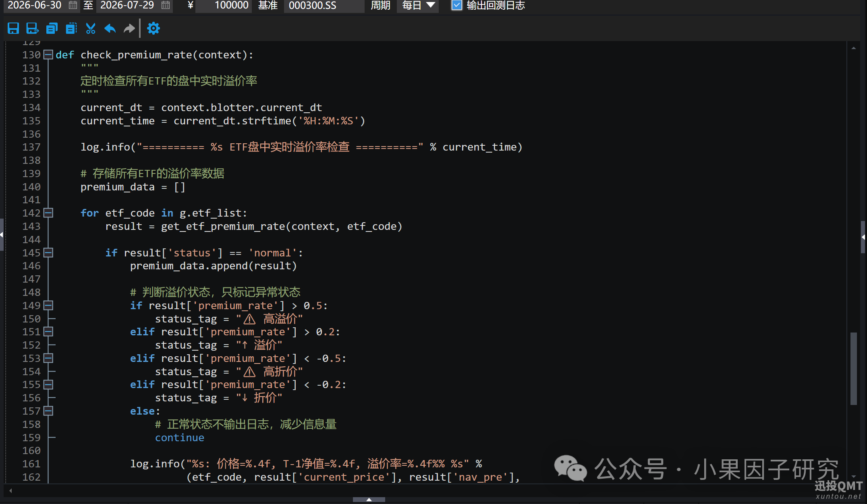
Task: Open editor settings with the gear icon
Action: [153, 28]
